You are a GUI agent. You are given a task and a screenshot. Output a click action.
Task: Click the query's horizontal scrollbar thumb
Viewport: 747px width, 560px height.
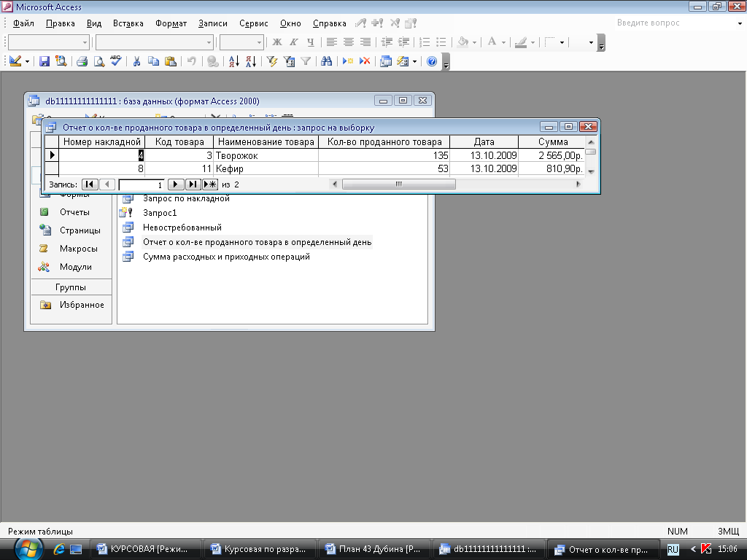pyautogui.click(x=399, y=184)
